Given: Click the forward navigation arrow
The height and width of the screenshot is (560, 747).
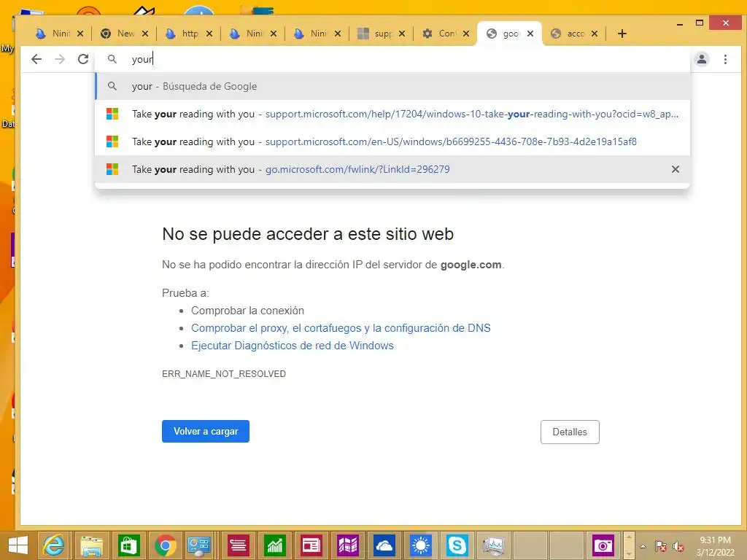Looking at the screenshot, I should [60, 59].
